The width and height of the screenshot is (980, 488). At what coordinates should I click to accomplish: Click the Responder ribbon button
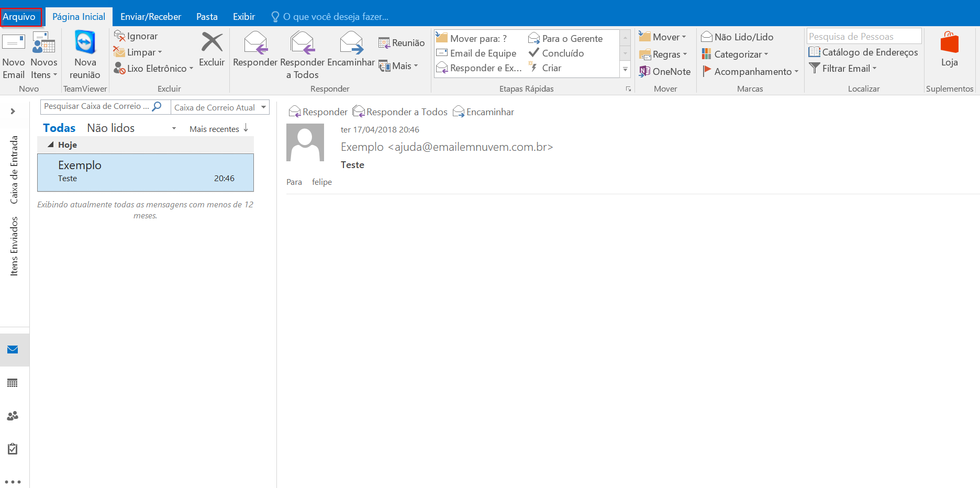(255, 50)
